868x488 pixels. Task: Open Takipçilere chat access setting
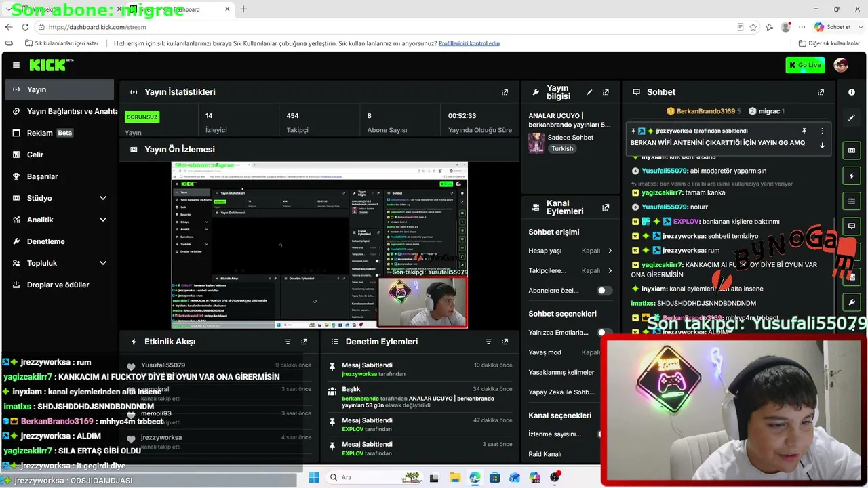(570, 270)
